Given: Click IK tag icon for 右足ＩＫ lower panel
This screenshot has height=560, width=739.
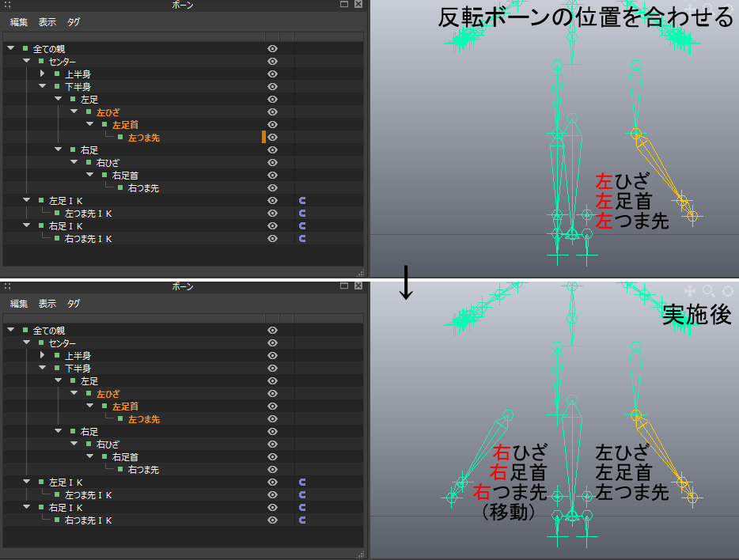Looking at the screenshot, I should tap(302, 508).
